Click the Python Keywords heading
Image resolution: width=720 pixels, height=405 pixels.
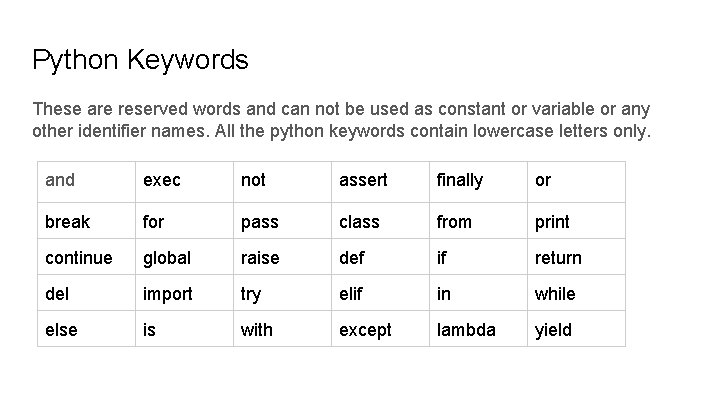click(x=140, y=60)
